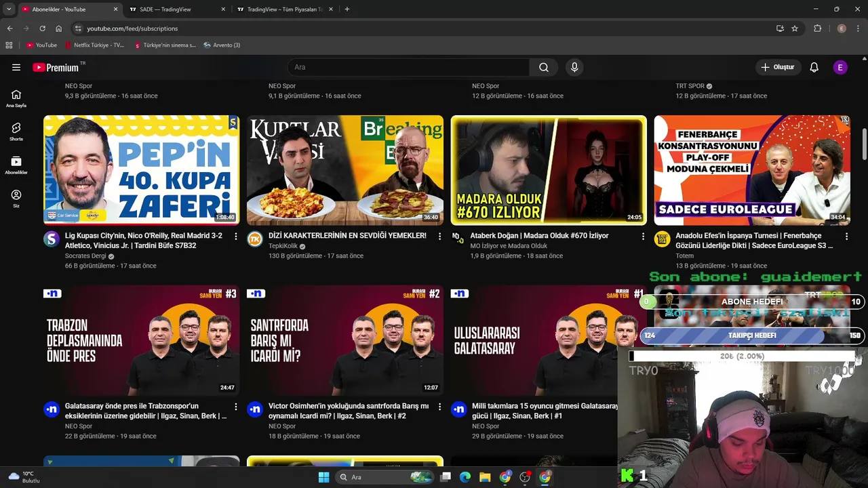Open a new browser tab

point(347,9)
